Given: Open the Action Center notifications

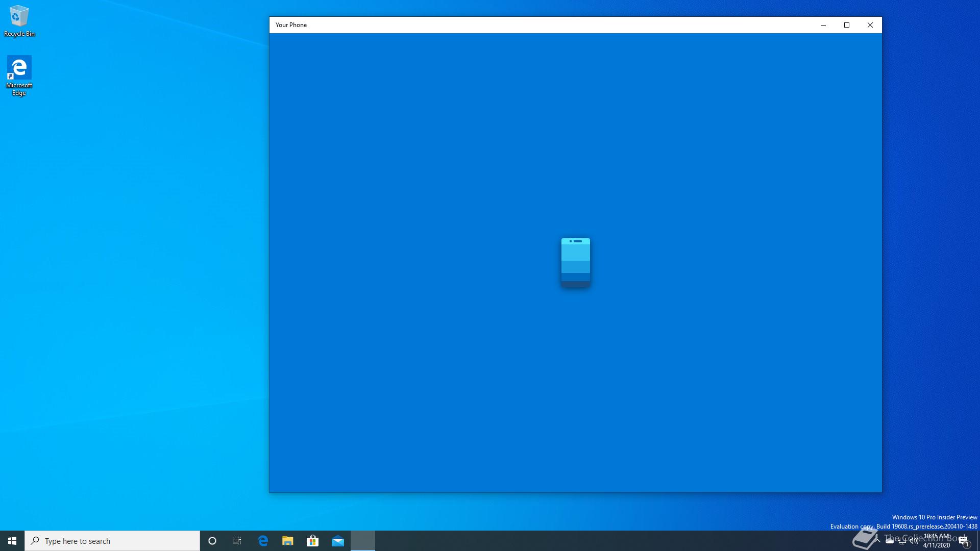Looking at the screenshot, I should pos(964,541).
